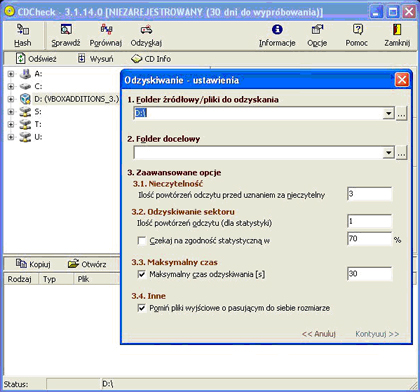
Task: Open the source folder dropdown arrow
Action: 388,113
